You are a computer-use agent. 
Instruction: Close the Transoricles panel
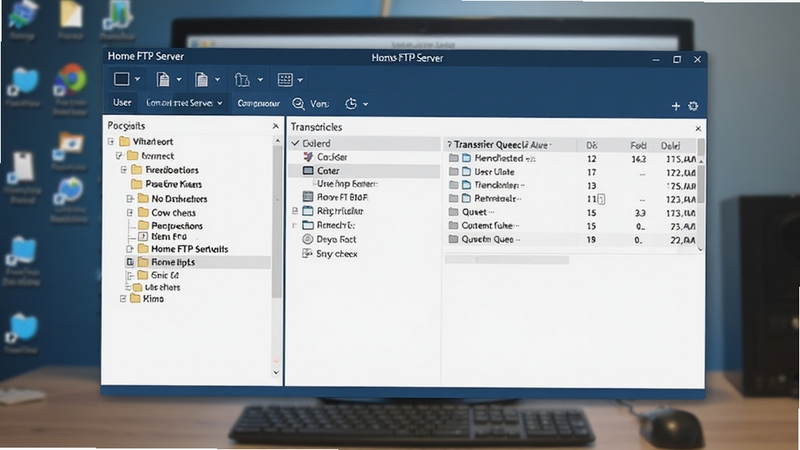click(x=698, y=129)
